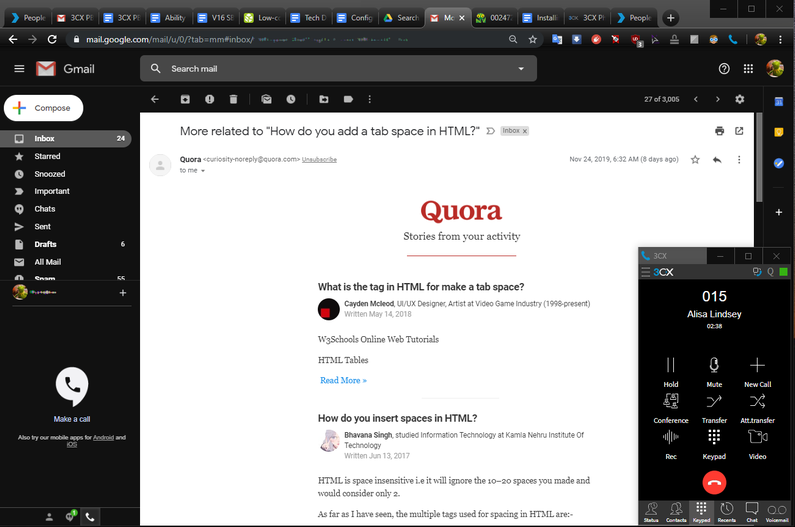795x527 pixels.
Task: Snooze this email
Action: [291, 99]
